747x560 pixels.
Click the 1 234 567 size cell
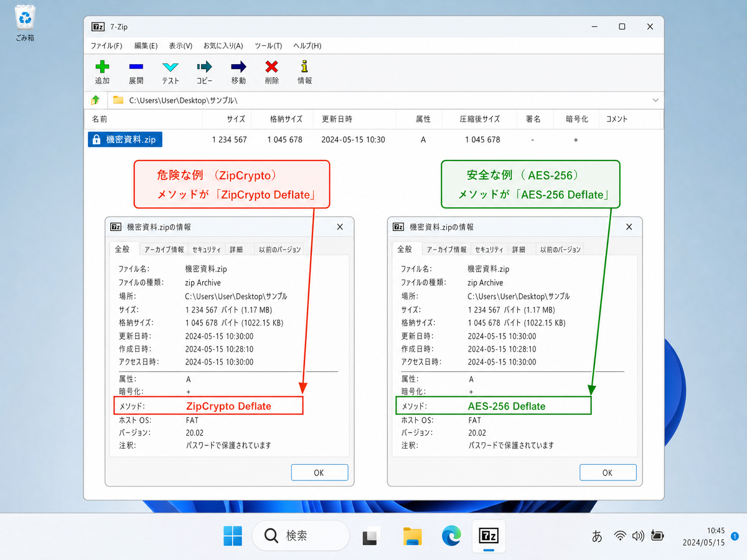click(x=229, y=140)
